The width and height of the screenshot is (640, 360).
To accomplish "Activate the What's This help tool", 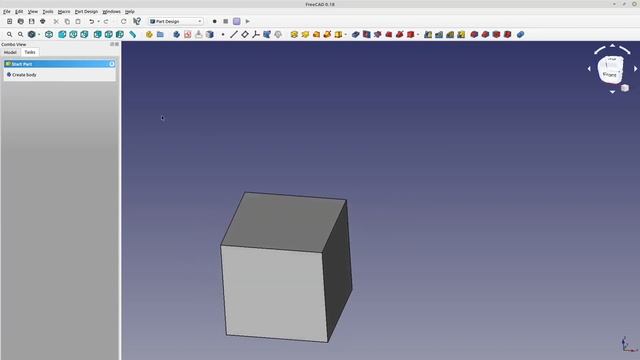I will (137, 21).
